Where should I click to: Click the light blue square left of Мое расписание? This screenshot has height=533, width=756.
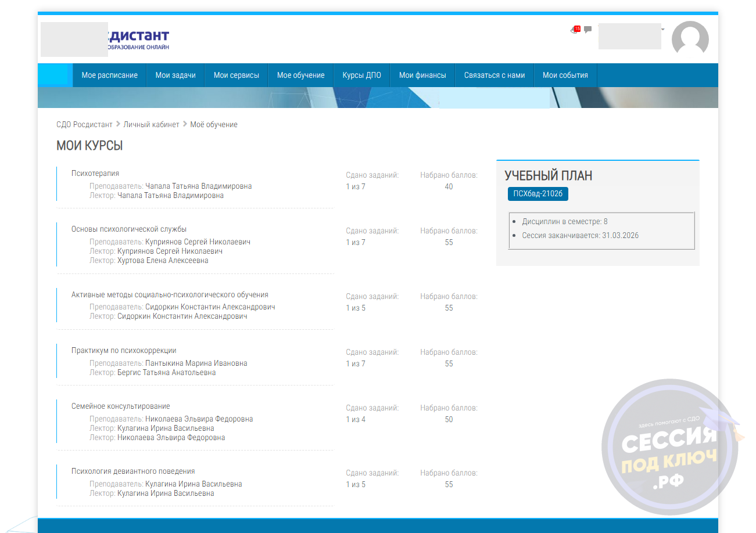[x=55, y=75]
